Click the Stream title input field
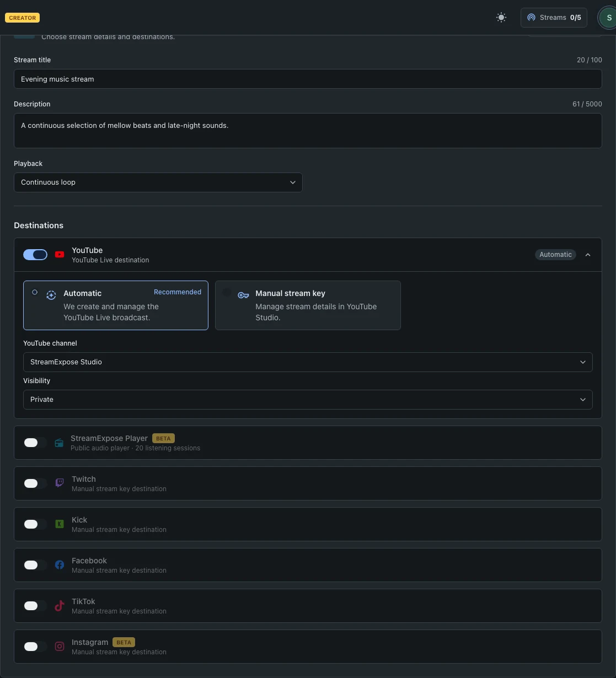Image resolution: width=616 pixels, height=678 pixels. click(x=308, y=79)
